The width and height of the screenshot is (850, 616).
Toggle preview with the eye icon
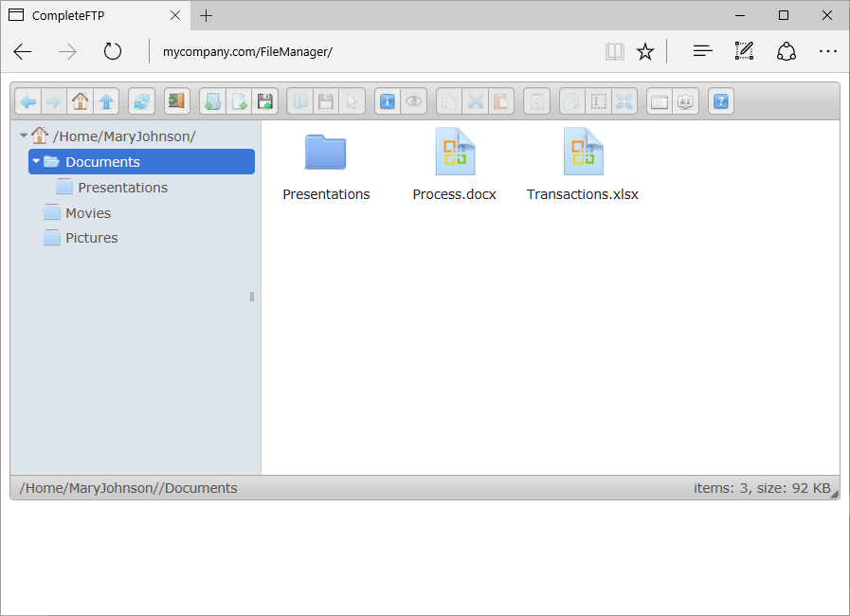click(x=413, y=101)
